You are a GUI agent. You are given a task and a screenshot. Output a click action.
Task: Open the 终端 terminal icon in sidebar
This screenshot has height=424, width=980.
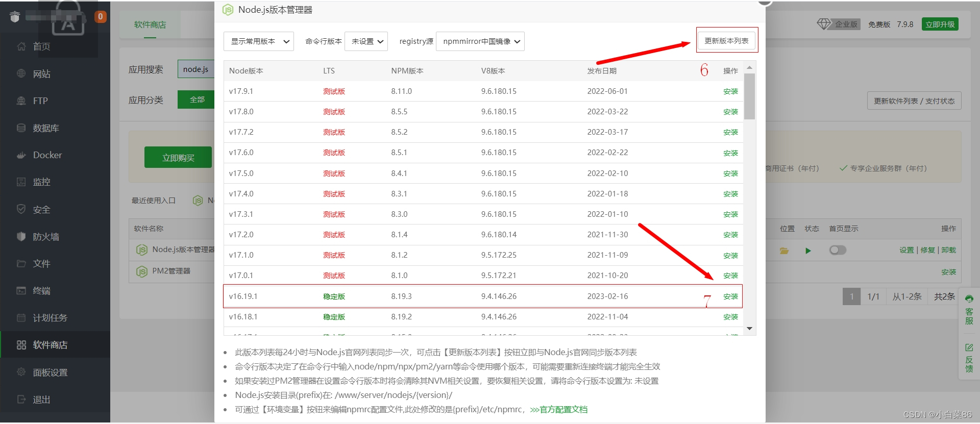pyautogui.click(x=21, y=290)
